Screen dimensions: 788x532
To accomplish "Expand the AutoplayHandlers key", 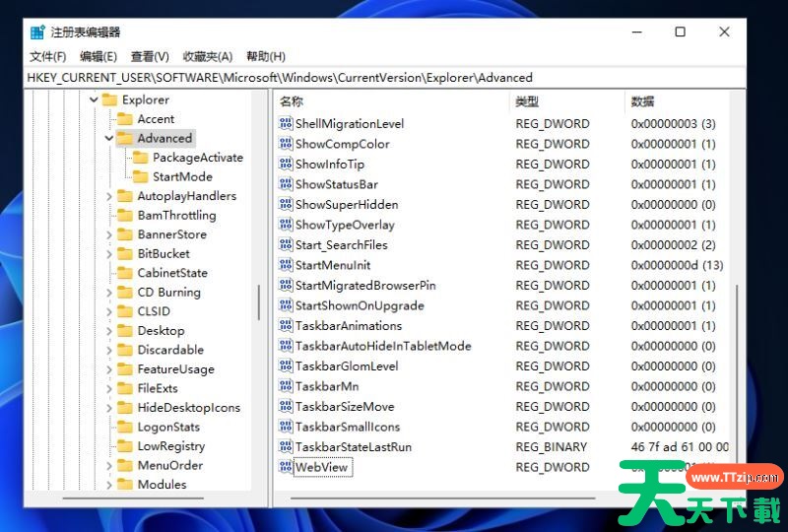I will click(x=109, y=196).
